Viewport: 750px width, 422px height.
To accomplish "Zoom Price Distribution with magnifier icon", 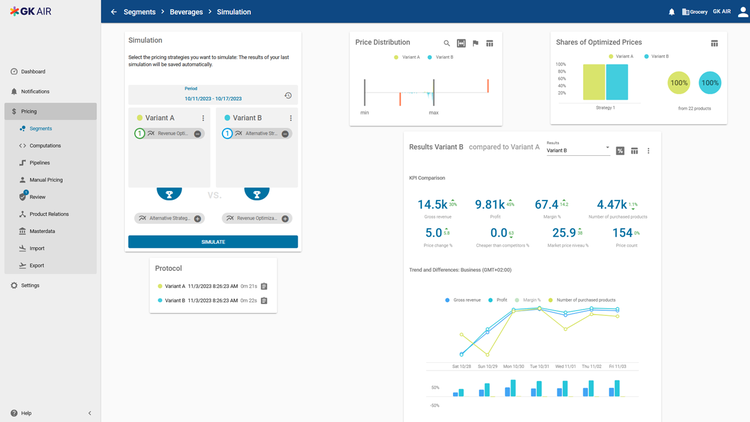I will [447, 44].
